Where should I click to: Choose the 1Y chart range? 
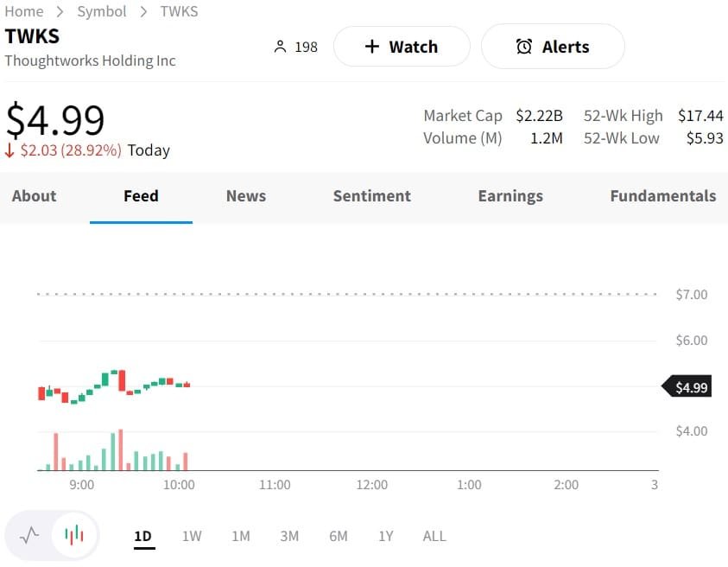(x=386, y=536)
